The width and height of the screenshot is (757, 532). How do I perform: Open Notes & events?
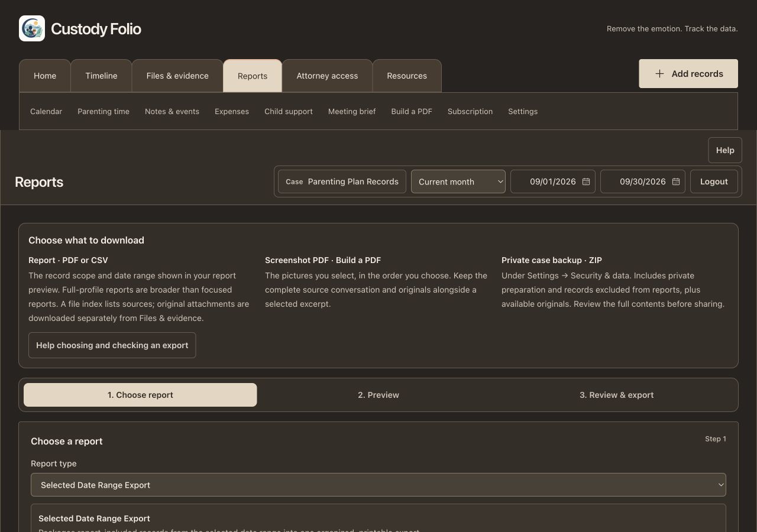(172, 111)
